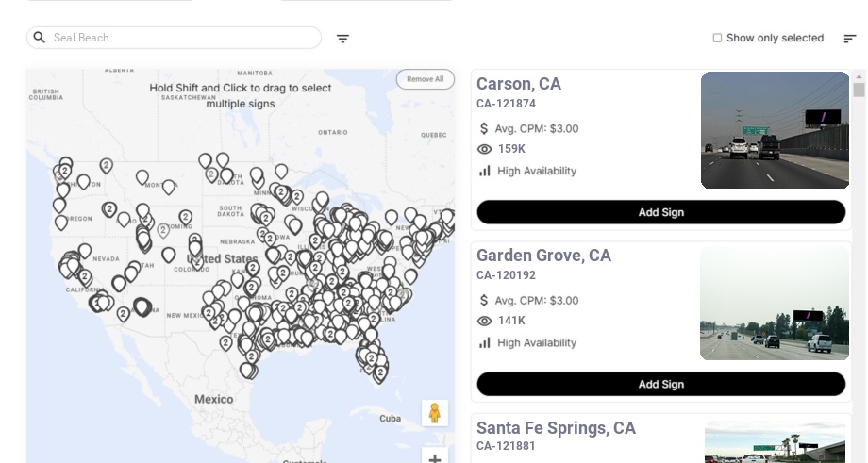Click the sign list scrollbar thumb
868x463 pixels.
(x=859, y=90)
